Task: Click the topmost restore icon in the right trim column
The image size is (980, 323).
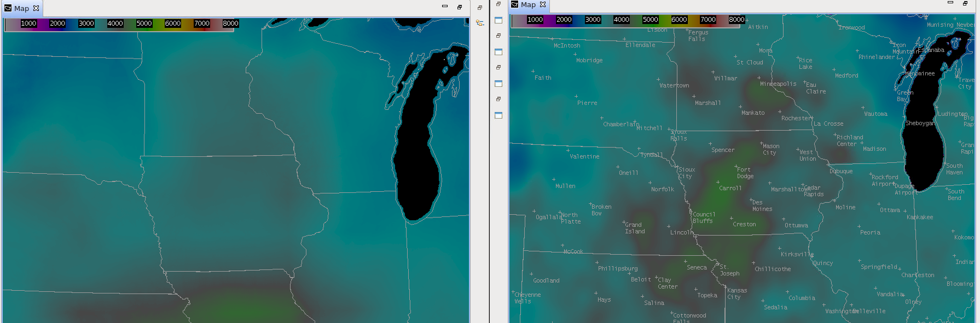Action: (x=498, y=4)
